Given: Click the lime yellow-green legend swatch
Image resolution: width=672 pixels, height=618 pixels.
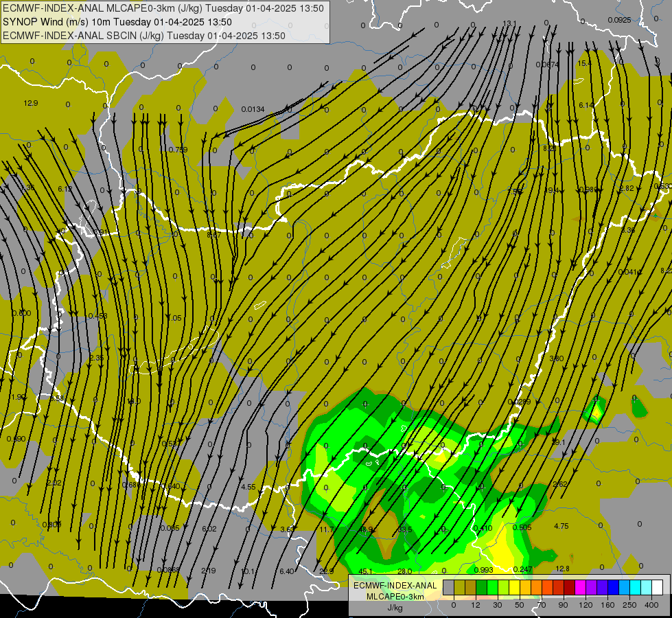Looking at the screenshot, I should [x=504, y=588].
